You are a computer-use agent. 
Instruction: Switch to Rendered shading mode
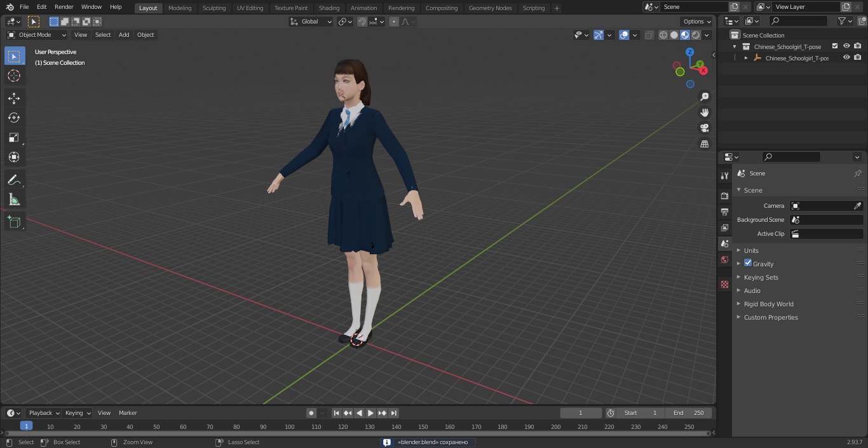tap(696, 35)
